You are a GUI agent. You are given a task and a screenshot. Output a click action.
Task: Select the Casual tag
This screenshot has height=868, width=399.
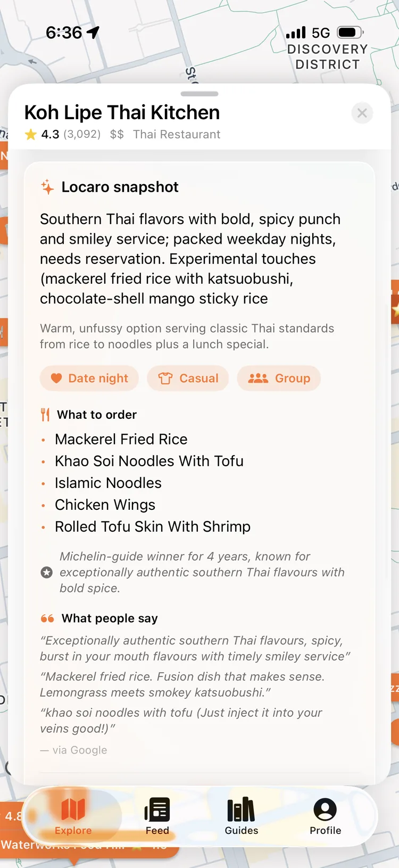(188, 378)
